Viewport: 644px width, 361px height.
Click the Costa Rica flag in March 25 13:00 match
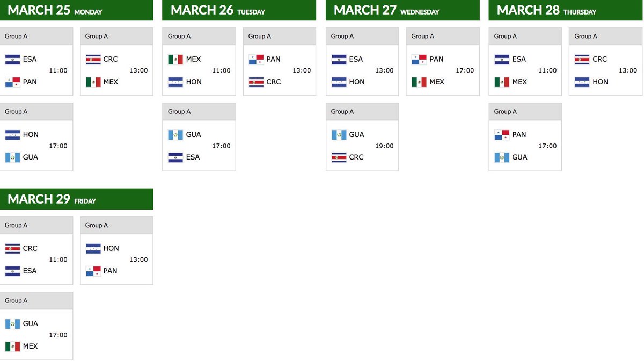pyautogui.click(x=93, y=59)
